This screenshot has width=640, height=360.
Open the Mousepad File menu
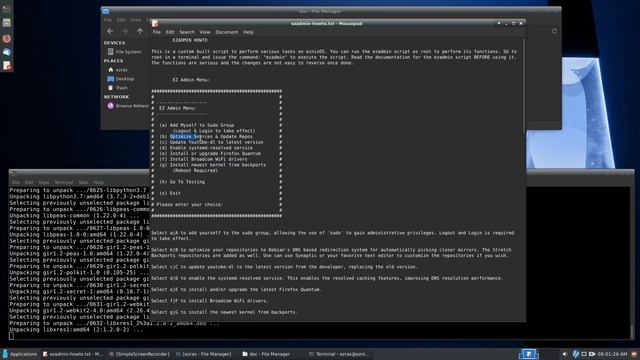pos(157,32)
